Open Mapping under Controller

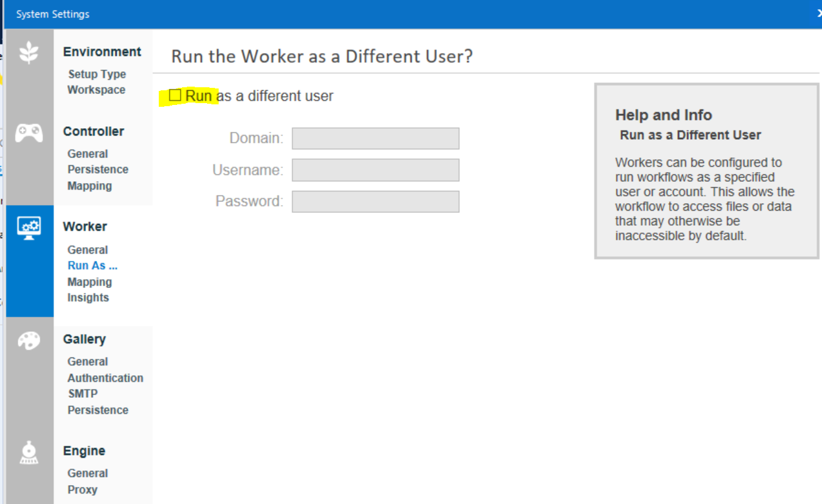click(x=89, y=185)
